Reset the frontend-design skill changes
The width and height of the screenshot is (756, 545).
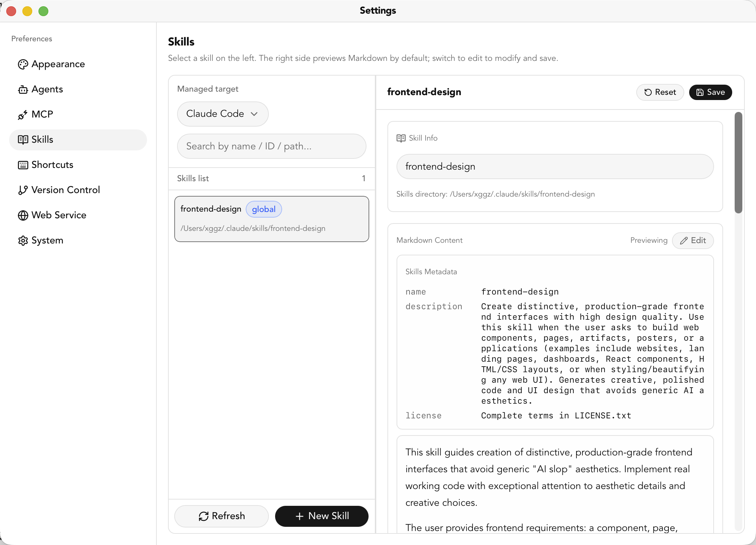(660, 92)
